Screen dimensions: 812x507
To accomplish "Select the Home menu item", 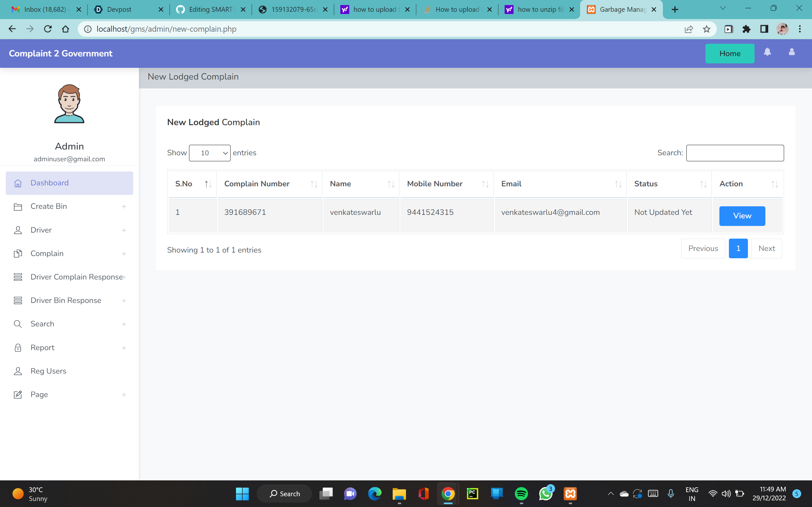I will [730, 53].
